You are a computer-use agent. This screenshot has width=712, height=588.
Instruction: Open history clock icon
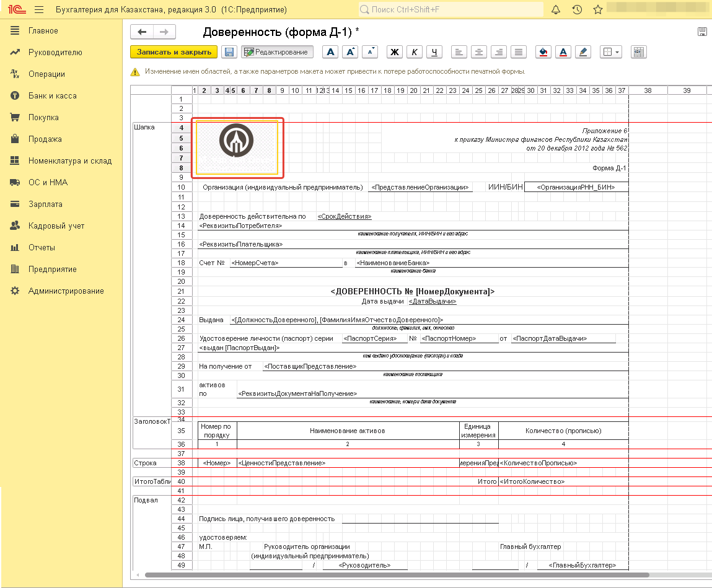(x=577, y=9)
